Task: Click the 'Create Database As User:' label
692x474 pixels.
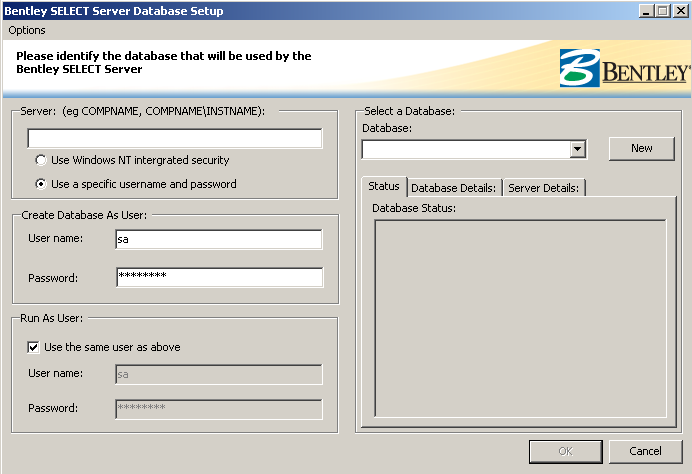Action: pos(84,215)
